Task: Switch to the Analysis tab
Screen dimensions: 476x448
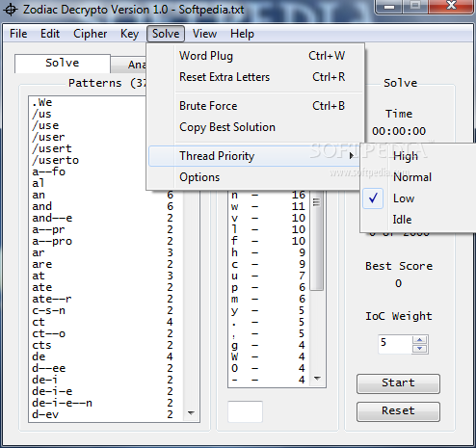Action: (129, 65)
